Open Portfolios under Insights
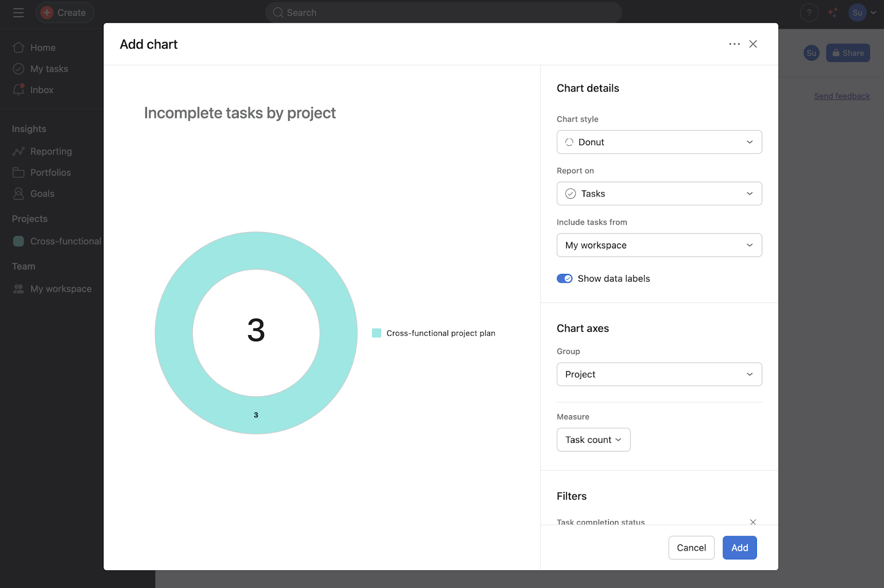This screenshot has height=588, width=884. pos(50,172)
